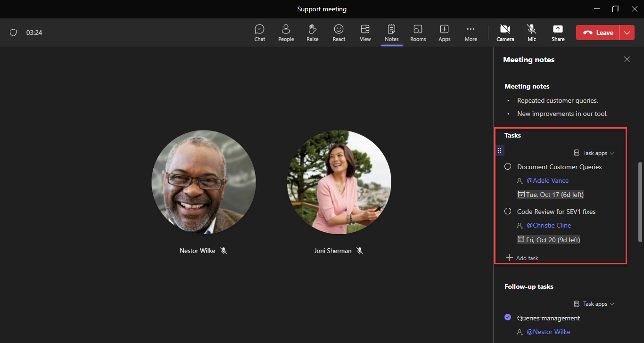This screenshot has height=343, width=644.
Task: Turn on the Camera
Action: [505, 33]
